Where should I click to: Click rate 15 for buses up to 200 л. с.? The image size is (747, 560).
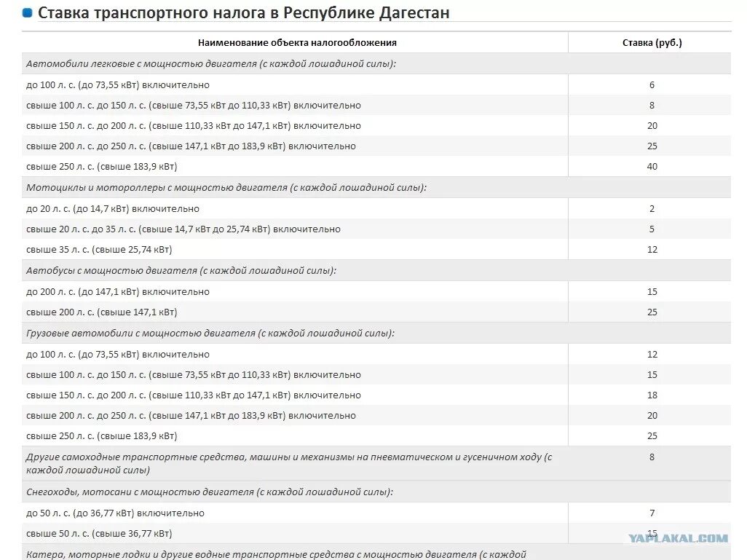point(652,292)
